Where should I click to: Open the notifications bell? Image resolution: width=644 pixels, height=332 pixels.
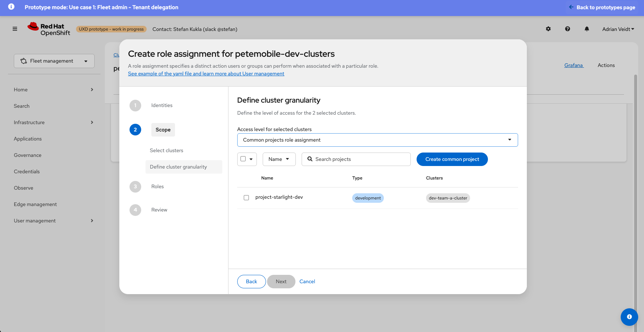coord(587,29)
